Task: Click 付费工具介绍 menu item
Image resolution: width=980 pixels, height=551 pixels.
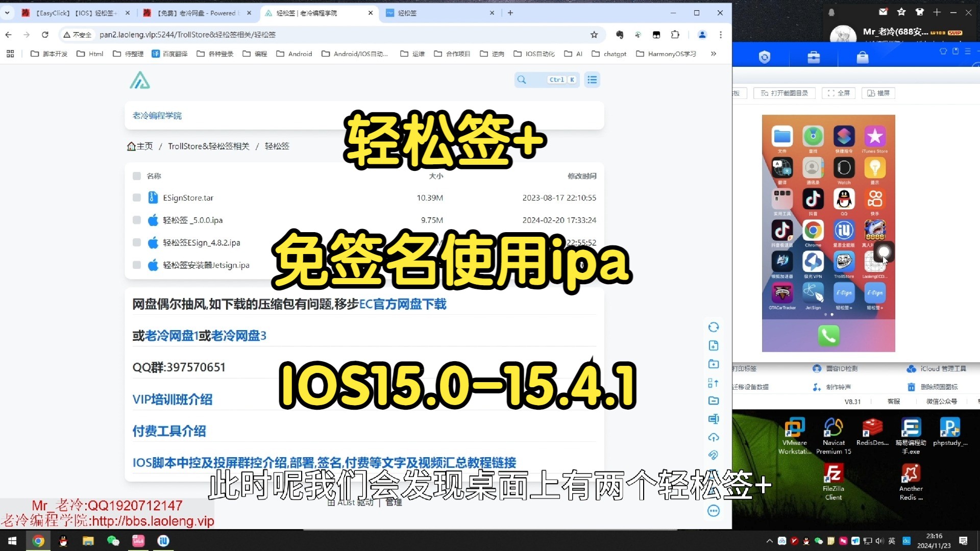Action: click(168, 431)
